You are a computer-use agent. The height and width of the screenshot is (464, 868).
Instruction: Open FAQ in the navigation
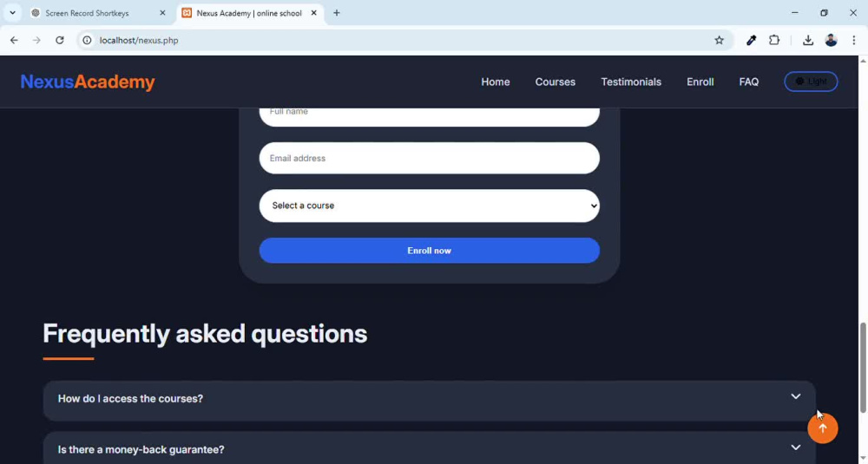point(749,82)
